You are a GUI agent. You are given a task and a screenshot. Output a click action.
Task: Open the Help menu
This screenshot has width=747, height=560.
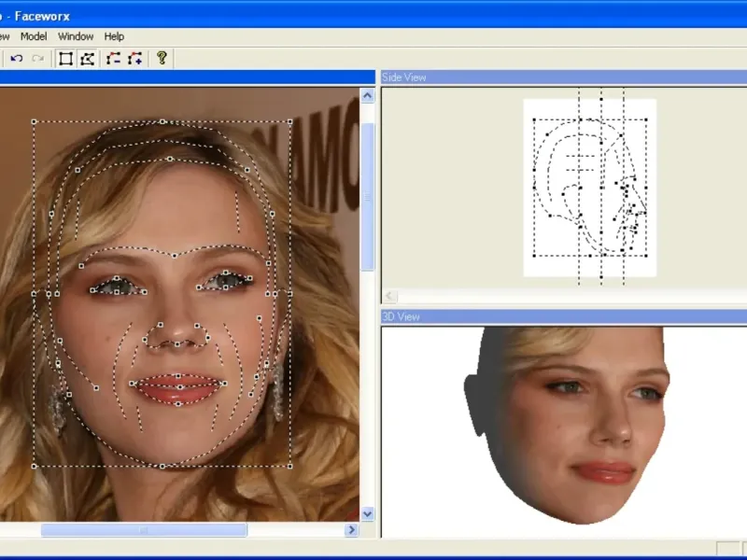click(114, 36)
